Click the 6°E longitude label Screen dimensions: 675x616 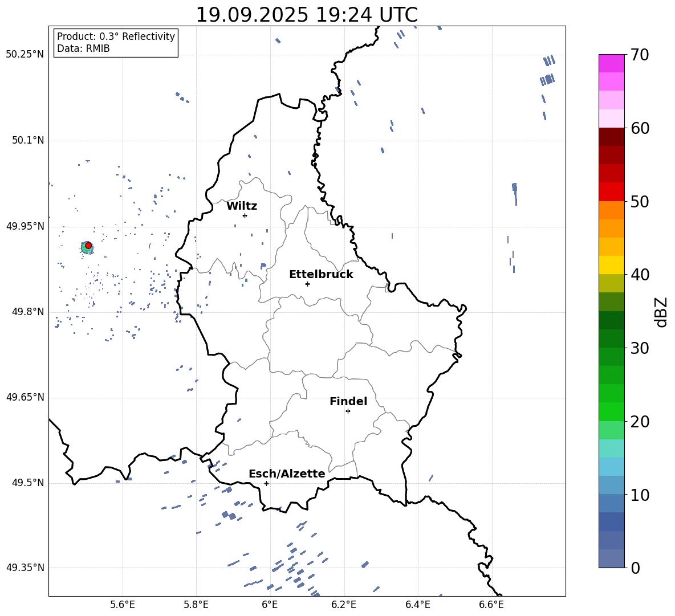270,605
